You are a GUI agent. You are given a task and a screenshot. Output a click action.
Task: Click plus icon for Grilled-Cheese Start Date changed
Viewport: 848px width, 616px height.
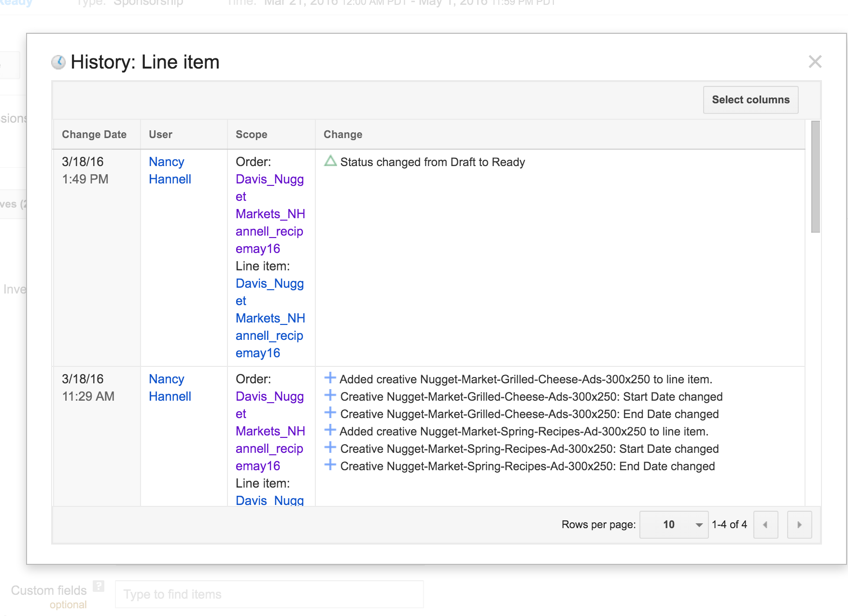coord(330,395)
